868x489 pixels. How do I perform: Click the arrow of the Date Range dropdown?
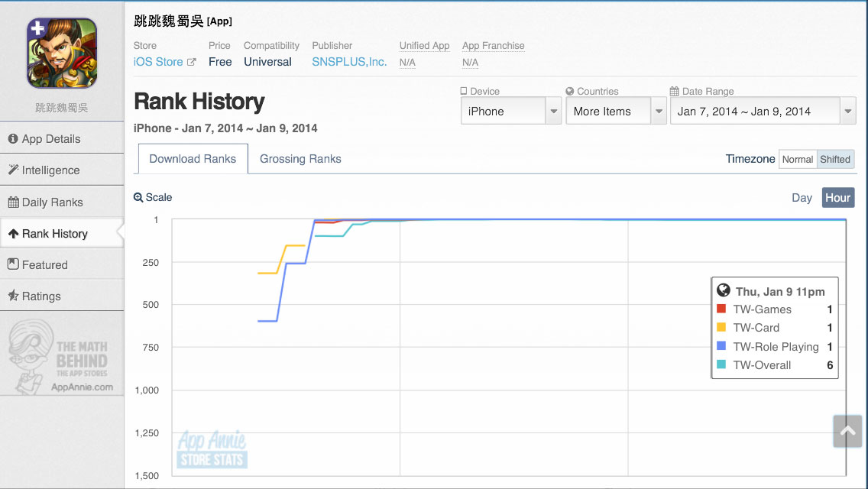(848, 112)
